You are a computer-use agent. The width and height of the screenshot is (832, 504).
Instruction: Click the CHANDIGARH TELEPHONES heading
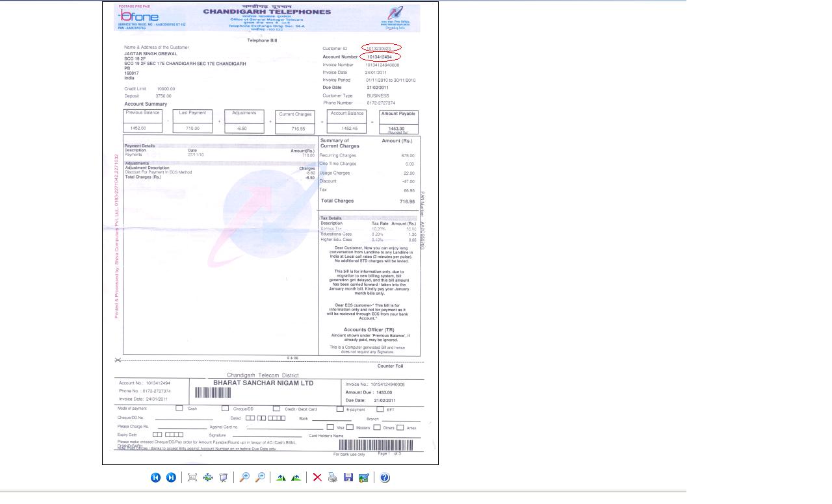[x=266, y=12]
